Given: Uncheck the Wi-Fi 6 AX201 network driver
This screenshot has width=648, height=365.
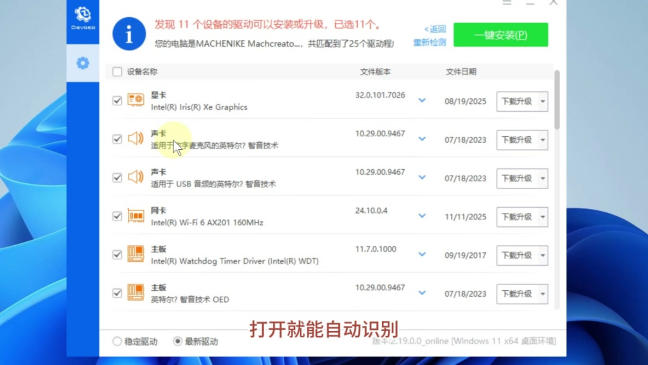Looking at the screenshot, I should [117, 216].
